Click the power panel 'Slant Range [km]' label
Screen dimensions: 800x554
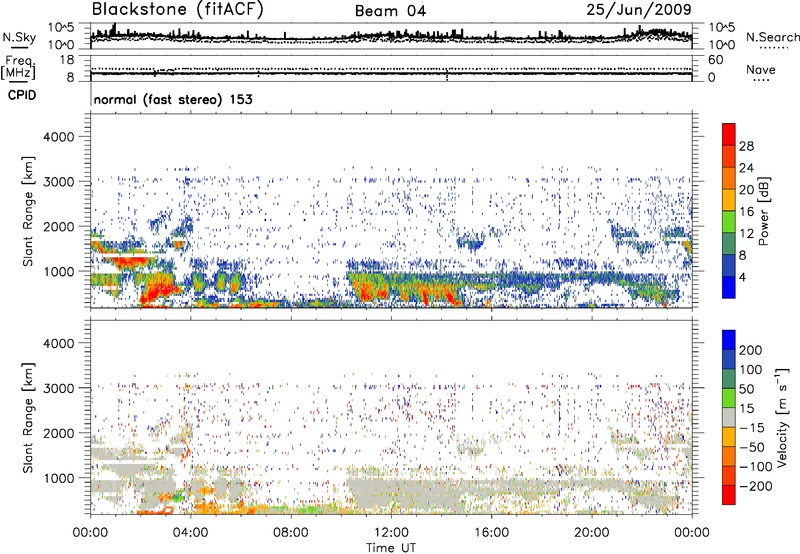pos(28,211)
